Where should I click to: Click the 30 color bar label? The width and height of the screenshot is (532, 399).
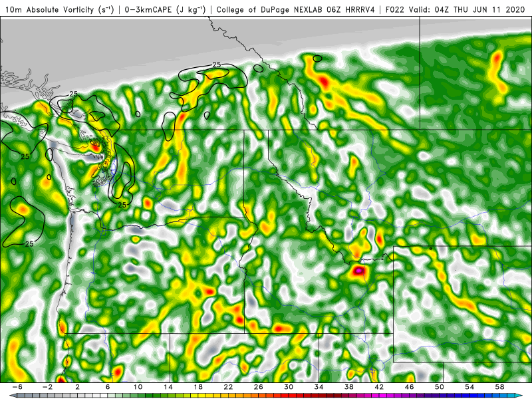[x=289, y=387]
